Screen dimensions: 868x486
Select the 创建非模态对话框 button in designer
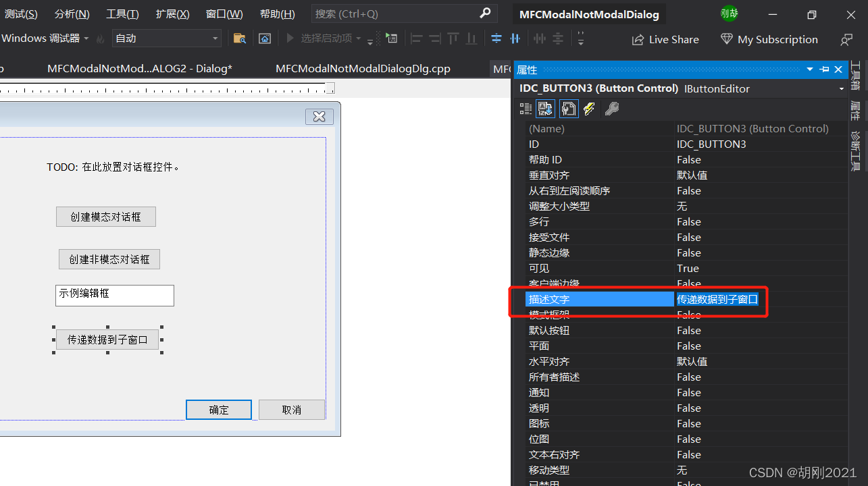pyautogui.click(x=109, y=259)
